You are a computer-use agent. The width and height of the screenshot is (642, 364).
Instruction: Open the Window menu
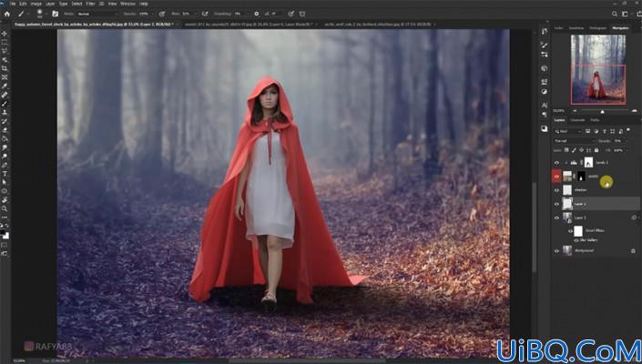click(x=127, y=4)
